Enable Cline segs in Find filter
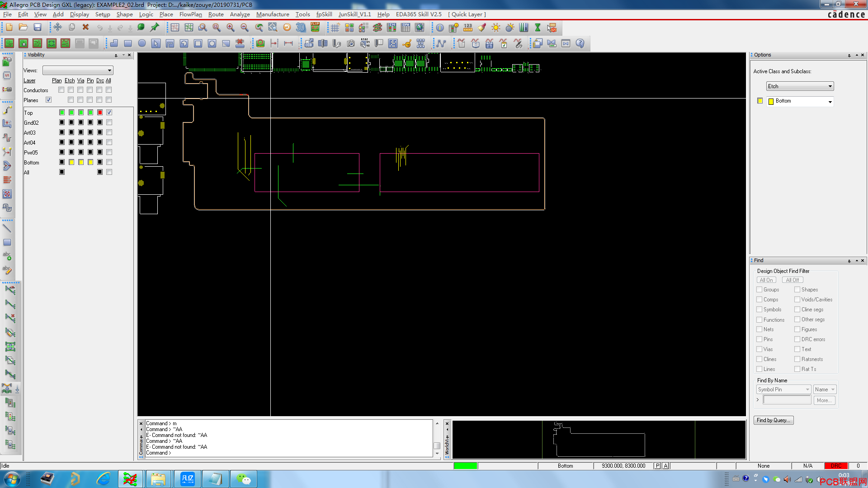The height and width of the screenshot is (488, 868). point(797,310)
